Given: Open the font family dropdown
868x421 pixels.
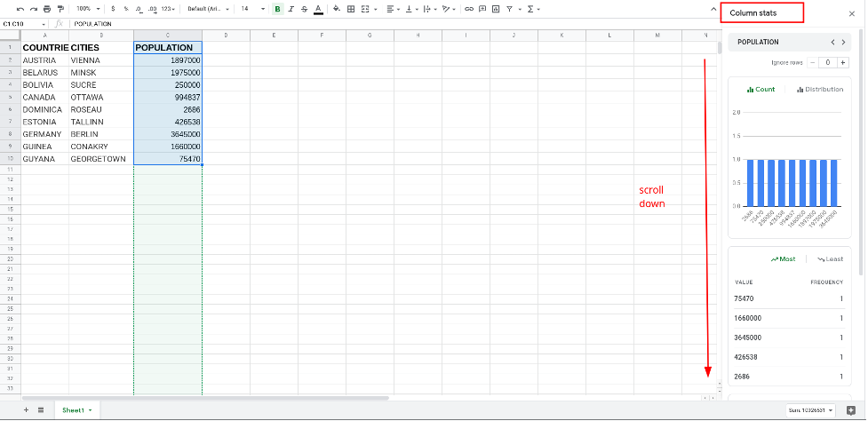Looking at the screenshot, I should (x=208, y=9).
